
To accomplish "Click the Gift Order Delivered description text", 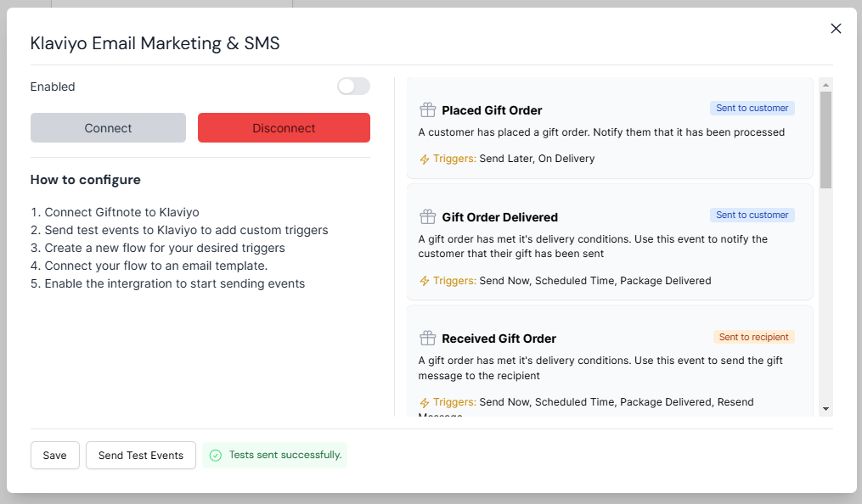I will [x=593, y=247].
